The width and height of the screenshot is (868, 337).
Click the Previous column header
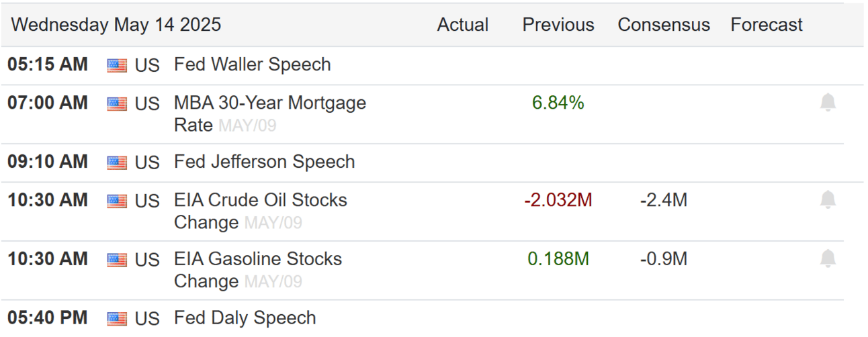point(558,25)
